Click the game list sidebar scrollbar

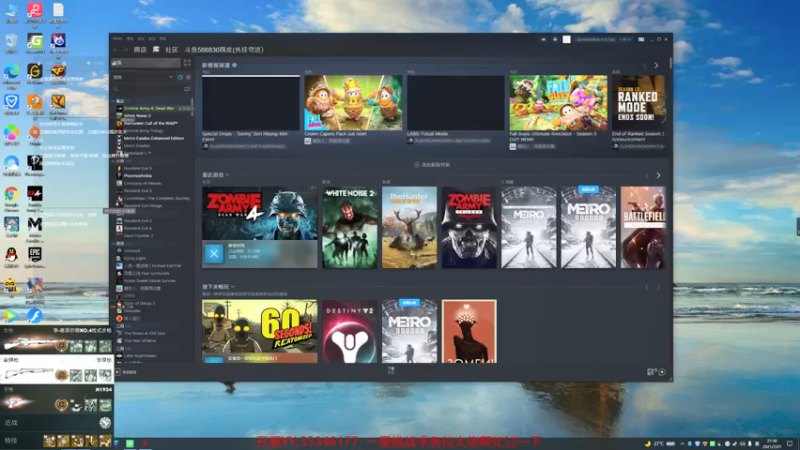192,107
